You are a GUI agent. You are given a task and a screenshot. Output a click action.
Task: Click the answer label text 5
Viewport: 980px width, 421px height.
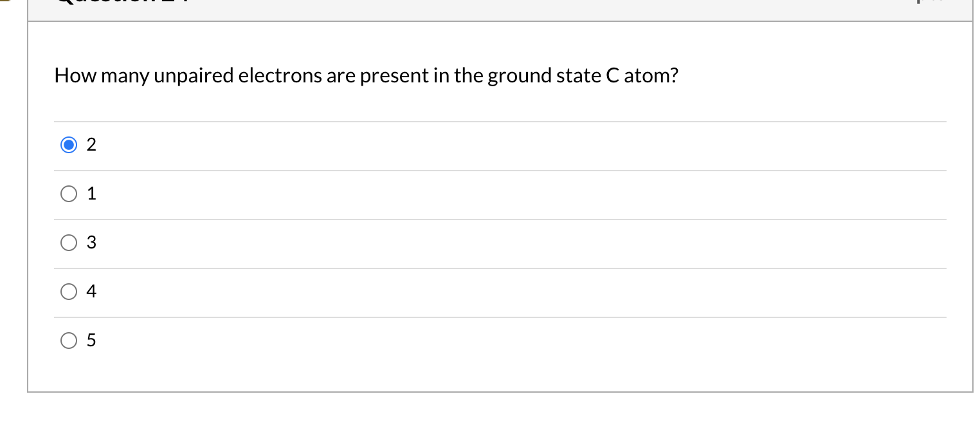click(x=92, y=341)
